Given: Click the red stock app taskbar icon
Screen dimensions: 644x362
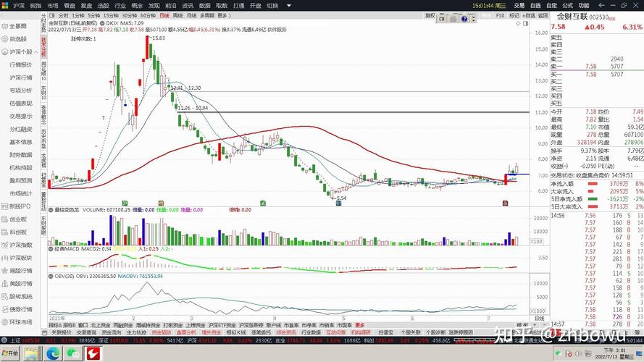Looking at the screenshot, I should tap(93, 353).
